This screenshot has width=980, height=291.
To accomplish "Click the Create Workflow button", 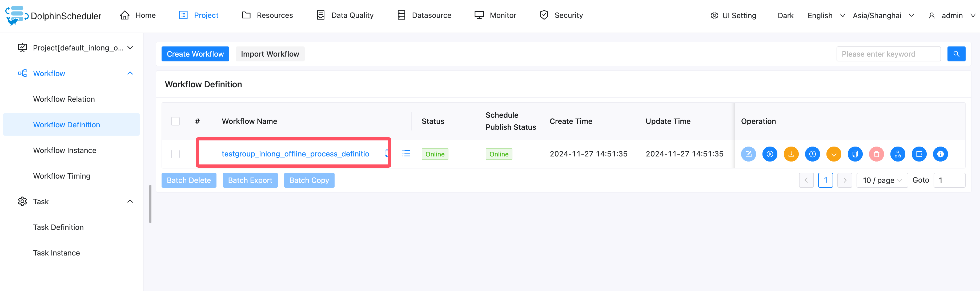I will click(x=195, y=54).
